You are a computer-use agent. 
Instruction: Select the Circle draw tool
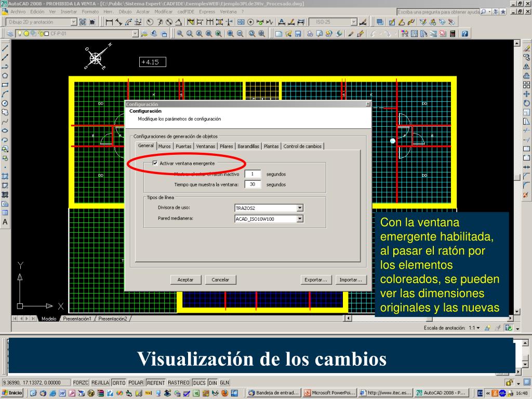click(5, 103)
